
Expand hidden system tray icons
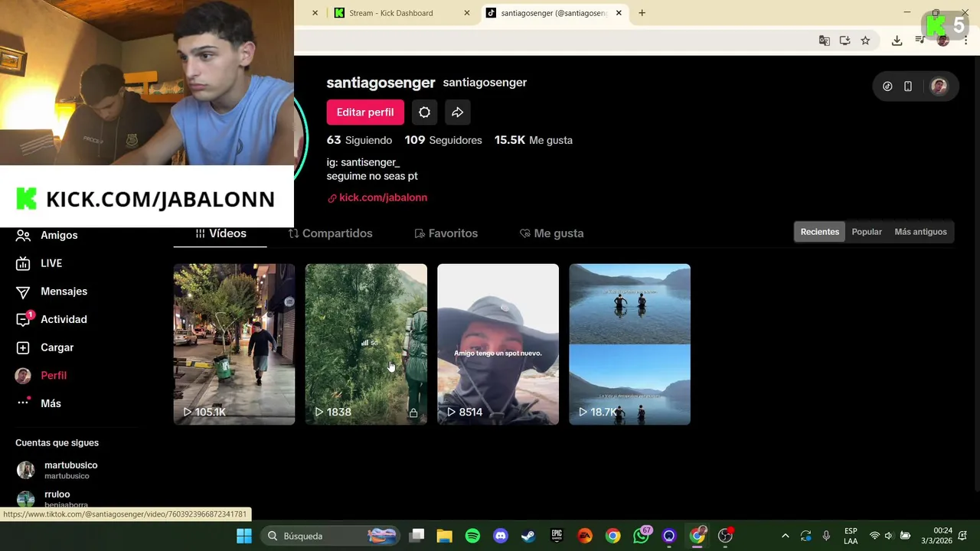785,536
